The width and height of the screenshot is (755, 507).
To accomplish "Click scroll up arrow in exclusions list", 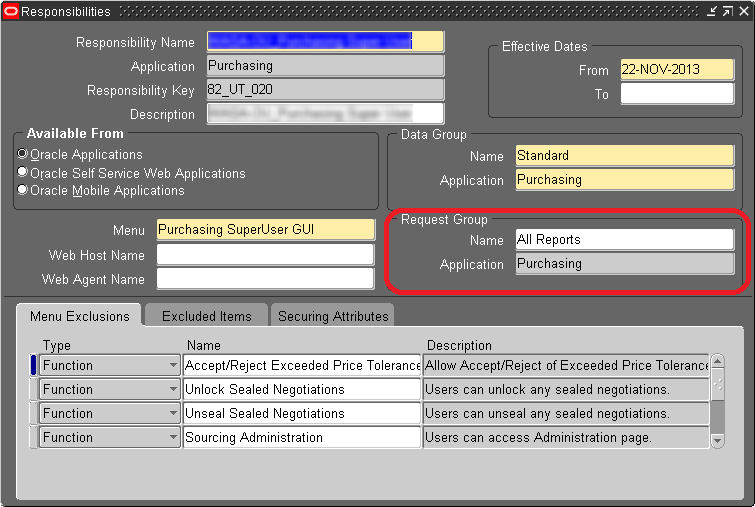I will pos(717,361).
